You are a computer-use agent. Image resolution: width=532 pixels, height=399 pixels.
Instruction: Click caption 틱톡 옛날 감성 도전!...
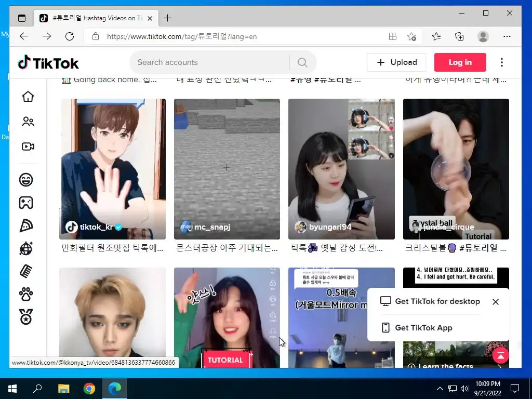337,248
